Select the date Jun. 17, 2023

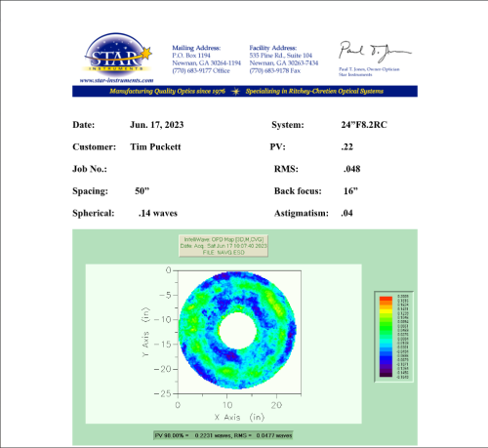point(157,125)
